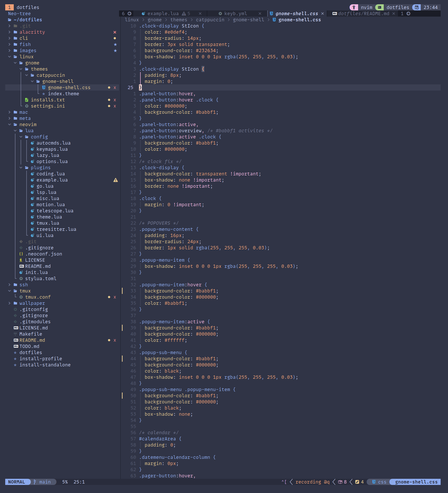
Task: Click the gnome-shell.css filename in status line
Action: pos(416,482)
